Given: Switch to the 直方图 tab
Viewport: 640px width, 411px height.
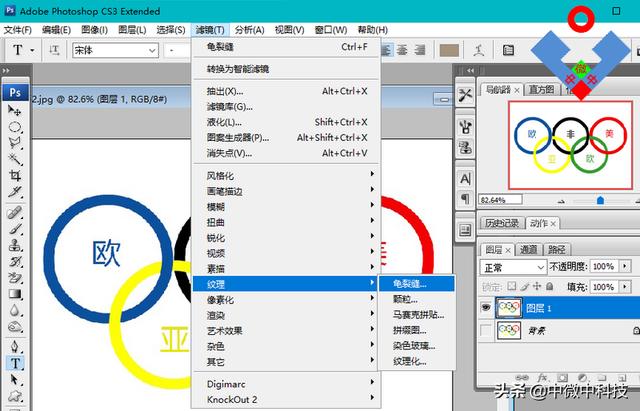Looking at the screenshot, I should pyautogui.click(x=542, y=89).
